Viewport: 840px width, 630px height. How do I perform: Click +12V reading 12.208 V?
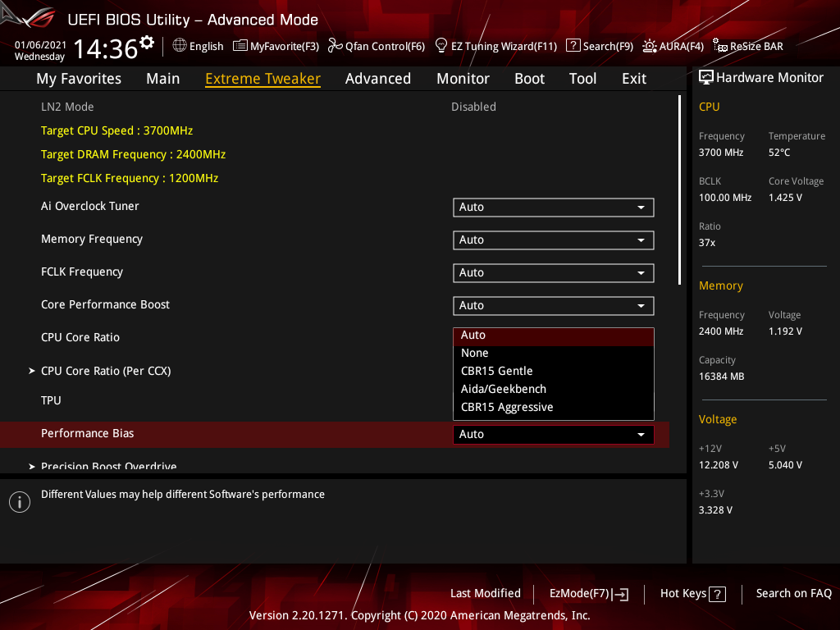pos(719,465)
